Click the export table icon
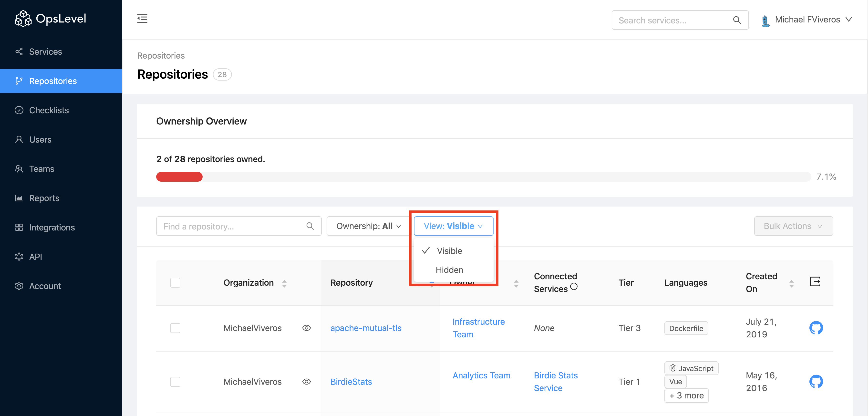This screenshot has height=416, width=868. [x=815, y=281]
